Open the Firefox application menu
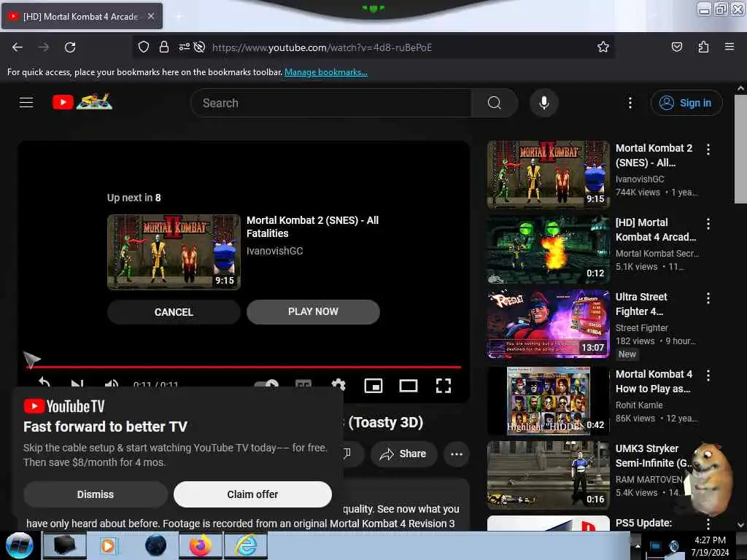This screenshot has width=747, height=560. [729, 47]
